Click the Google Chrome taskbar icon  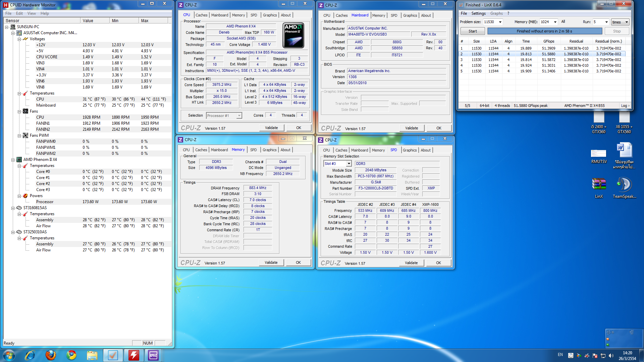pos(71,355)
